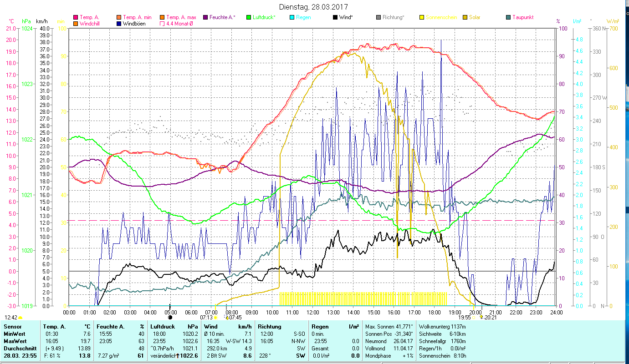629x364 pixels.
Task: Click the Temp. A. legend color square
Action: pyautogui.click(x=75, y=17)
